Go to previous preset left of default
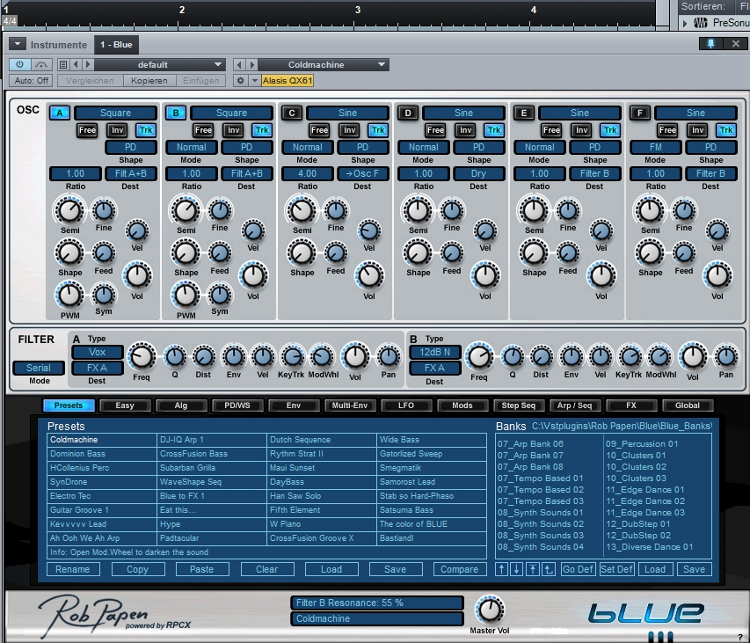 coord(76,64)
